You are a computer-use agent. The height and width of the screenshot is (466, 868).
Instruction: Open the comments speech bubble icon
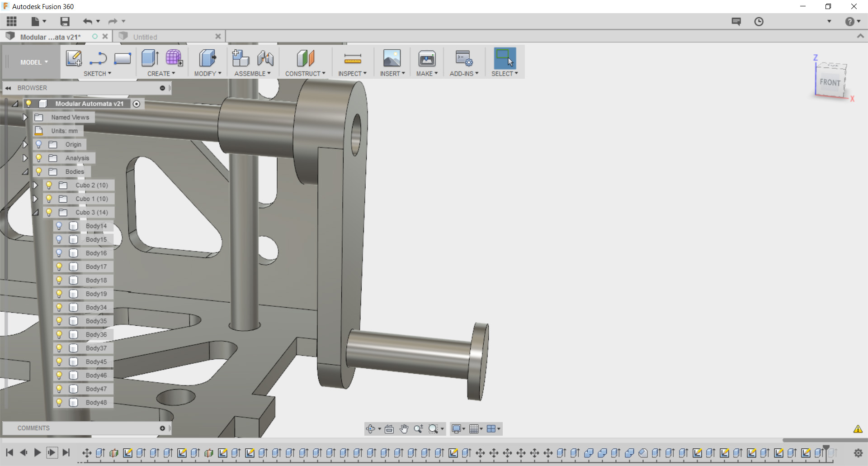coord(736,21)
